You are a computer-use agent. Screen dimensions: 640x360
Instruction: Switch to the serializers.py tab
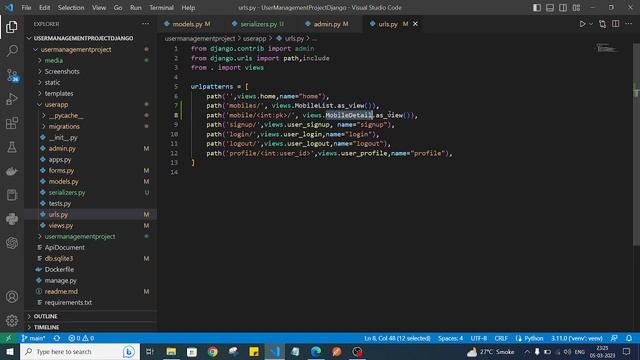click(259, 24)
